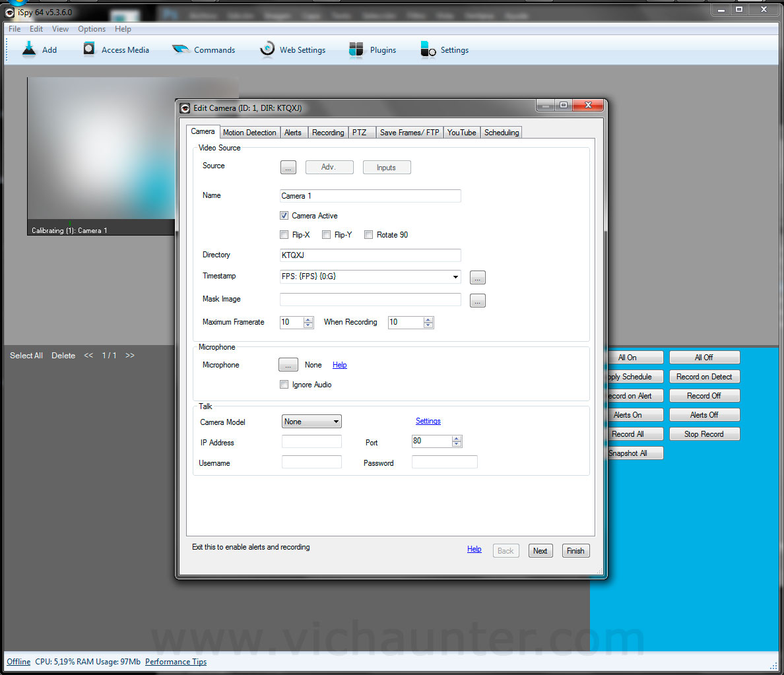Image resolution: width=784 pixels, height=675 pixels.
Task: Click the Finish button
Action: click(x=575, y=551)
